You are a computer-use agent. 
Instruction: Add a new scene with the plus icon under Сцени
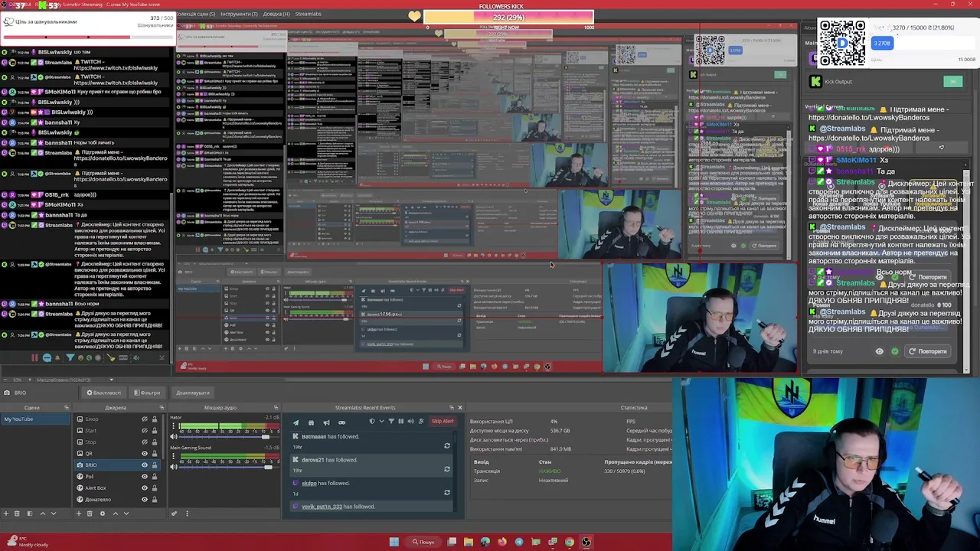click(x=6, y=514)
